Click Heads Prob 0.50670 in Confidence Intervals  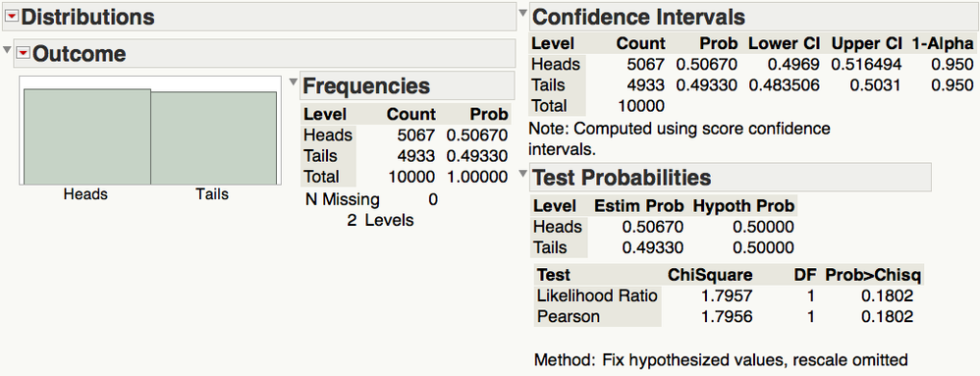click(x=707, y=65)
